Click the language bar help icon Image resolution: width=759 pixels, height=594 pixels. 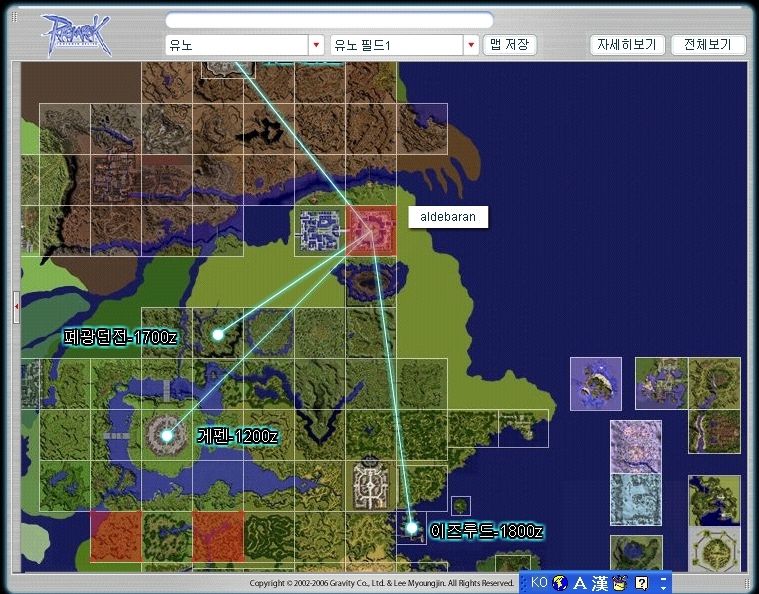[642, 583]
